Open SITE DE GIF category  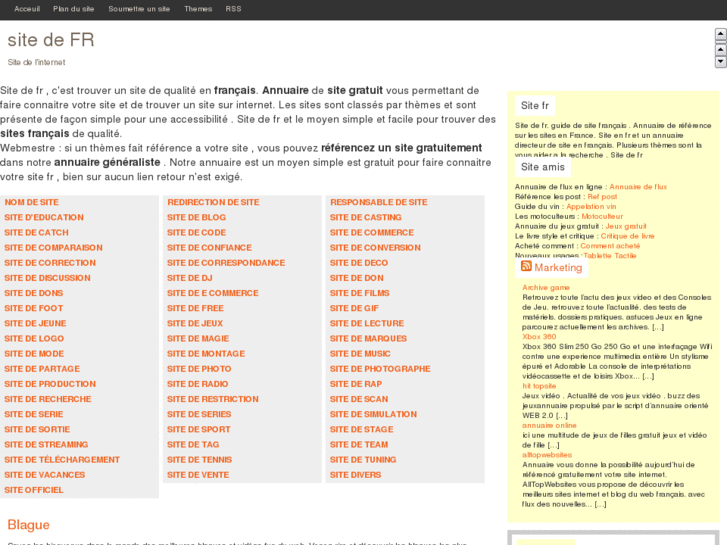coord(354,308)
